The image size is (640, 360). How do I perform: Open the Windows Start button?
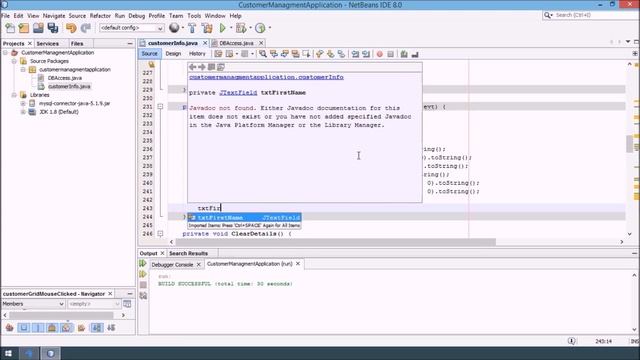(x=9, y=353)
